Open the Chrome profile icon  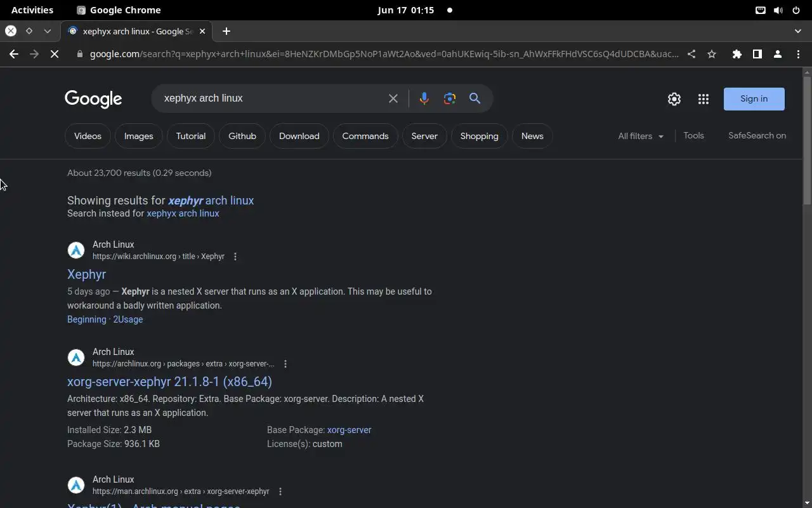click(x=777, y=54)
